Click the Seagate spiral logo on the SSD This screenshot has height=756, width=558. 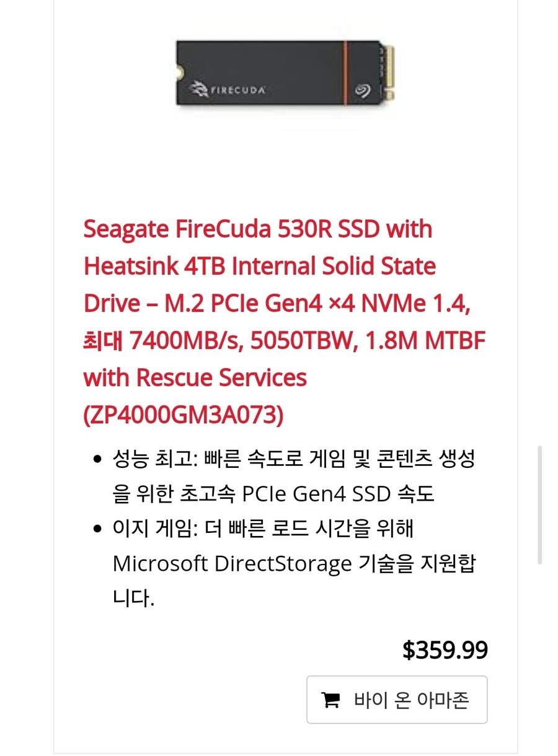pyautogui.click(x=363, y=92)
